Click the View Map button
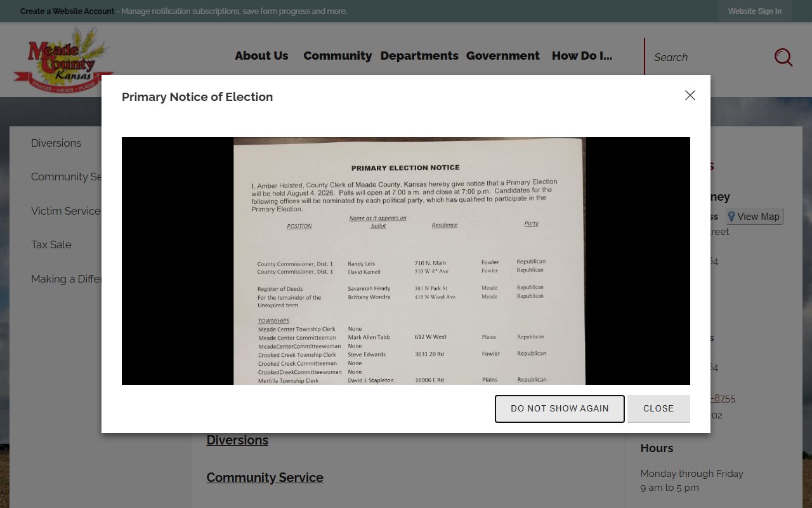This screenshot has height=508, width=812. pos(754,217)
